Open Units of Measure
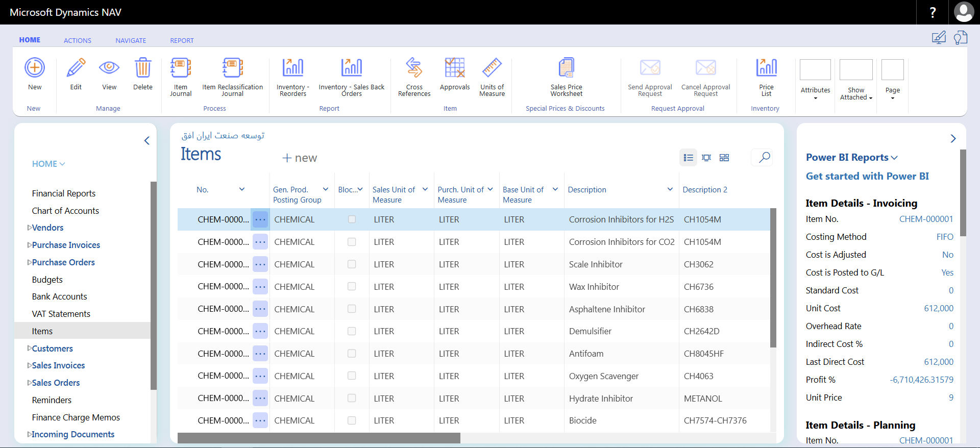 [492, 68]
